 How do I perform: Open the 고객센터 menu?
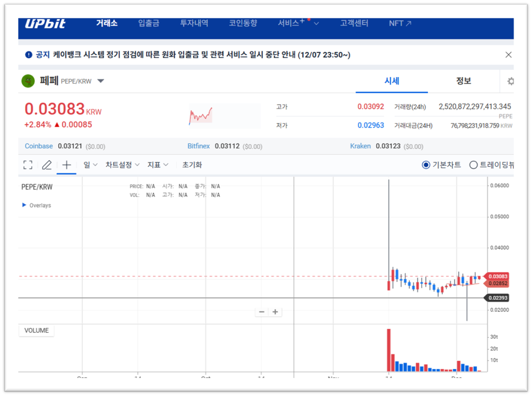354,23
